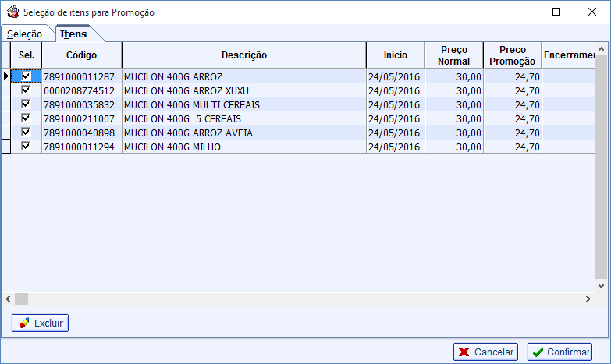Select code cell 7891000035832
Screen dimensions: 611x364
tap(81, 104)
